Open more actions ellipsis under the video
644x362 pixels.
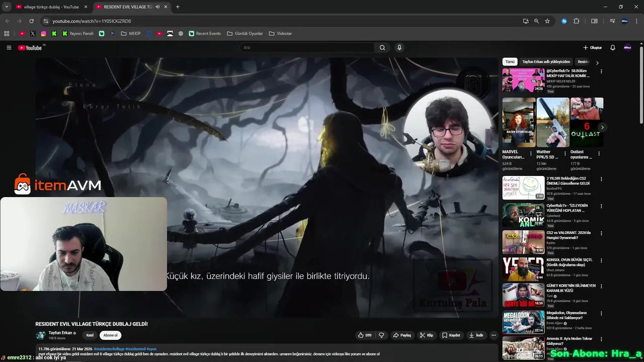494,335
